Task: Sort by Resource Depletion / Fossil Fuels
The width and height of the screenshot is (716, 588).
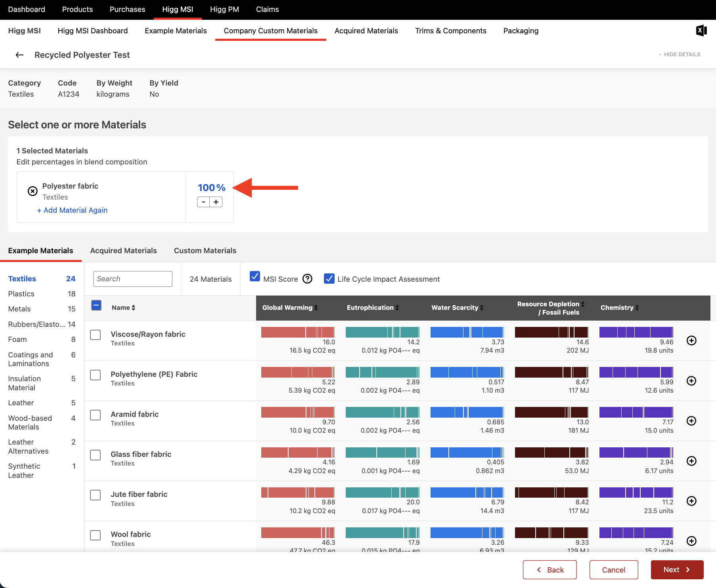Action: (551, 308)
